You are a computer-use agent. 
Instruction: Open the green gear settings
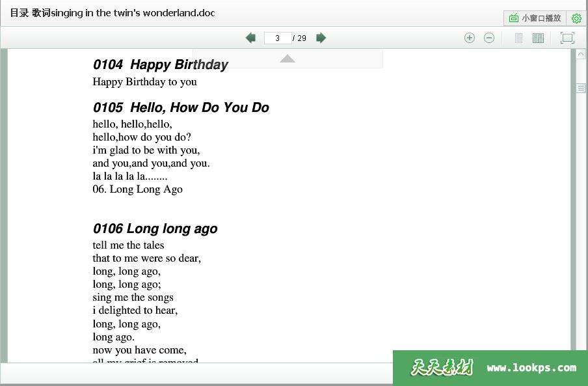(576, 18)
